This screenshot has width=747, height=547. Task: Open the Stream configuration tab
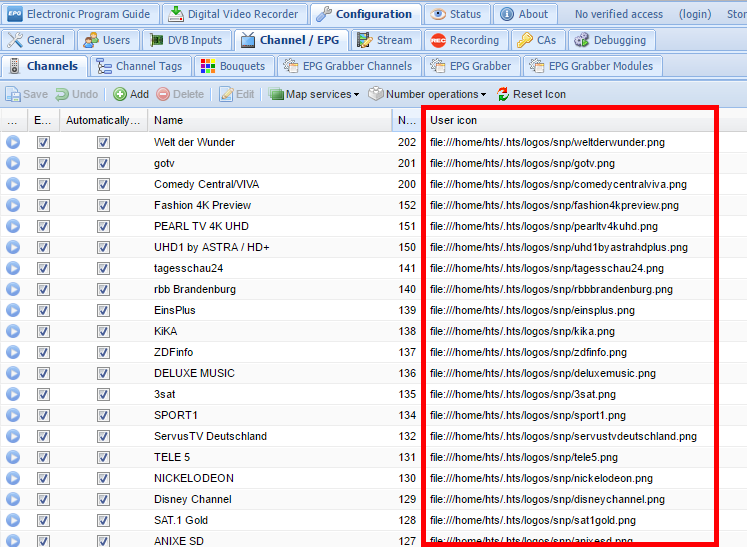385,40
